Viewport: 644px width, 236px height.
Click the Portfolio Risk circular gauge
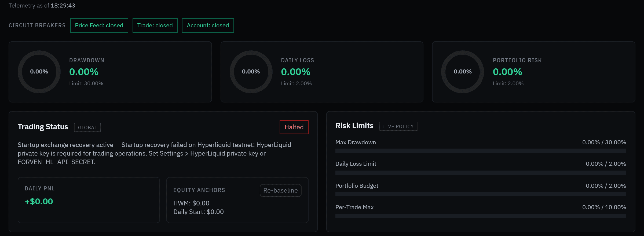463,72
